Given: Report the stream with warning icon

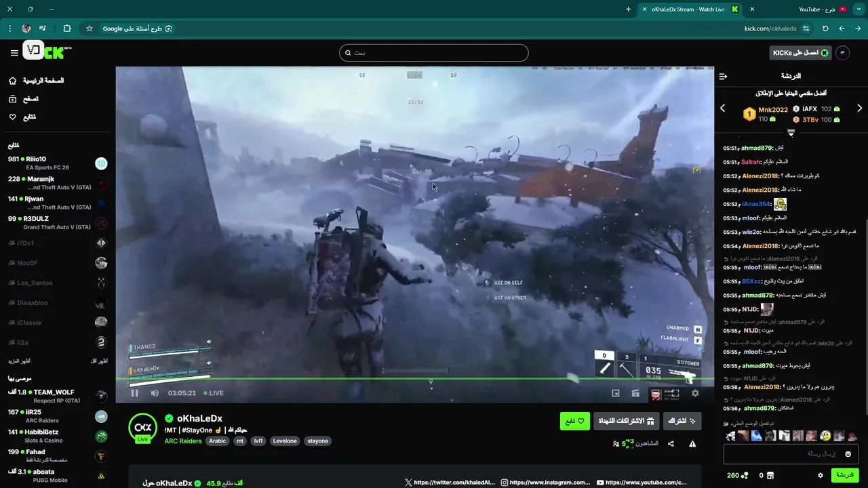Looking at the screenshot, I should [692, 444].
